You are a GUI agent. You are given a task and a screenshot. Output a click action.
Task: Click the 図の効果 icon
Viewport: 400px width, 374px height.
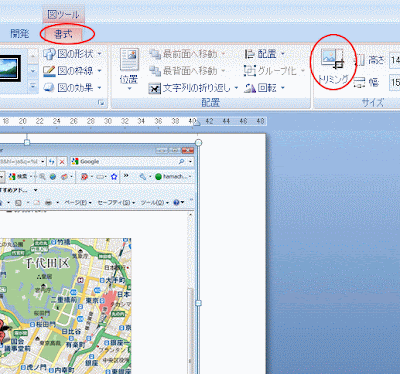[x=49, y=88]
